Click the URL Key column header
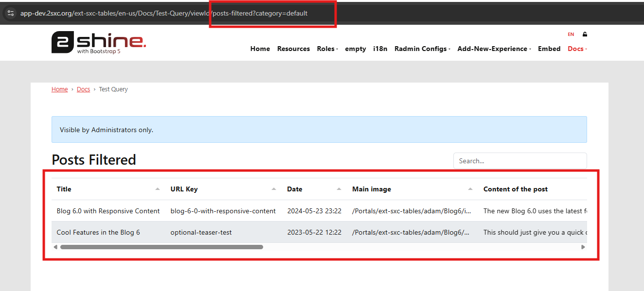 click(224, 189)
